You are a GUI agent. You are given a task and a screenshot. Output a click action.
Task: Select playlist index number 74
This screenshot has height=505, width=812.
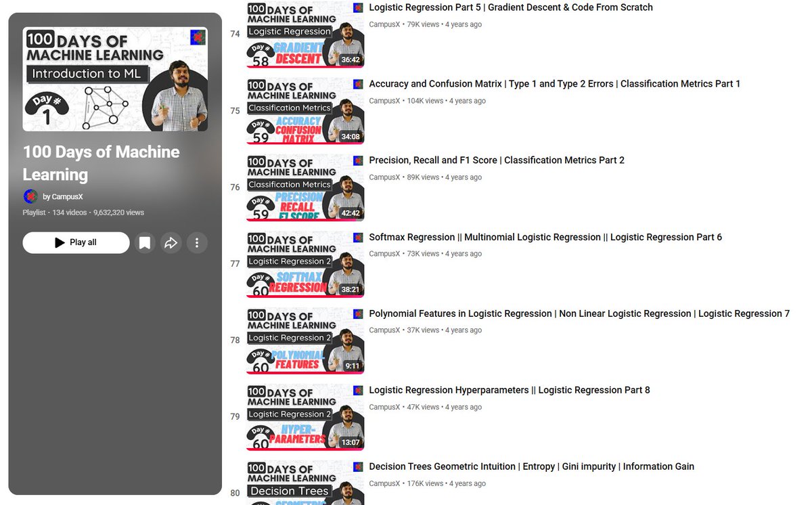pos(235,34)
